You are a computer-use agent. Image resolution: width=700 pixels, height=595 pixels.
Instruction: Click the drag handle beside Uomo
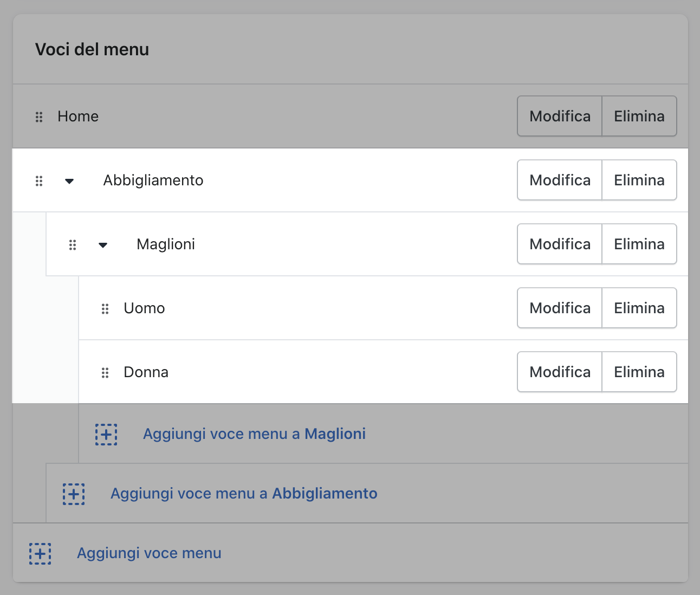click(x=105, y=309)
